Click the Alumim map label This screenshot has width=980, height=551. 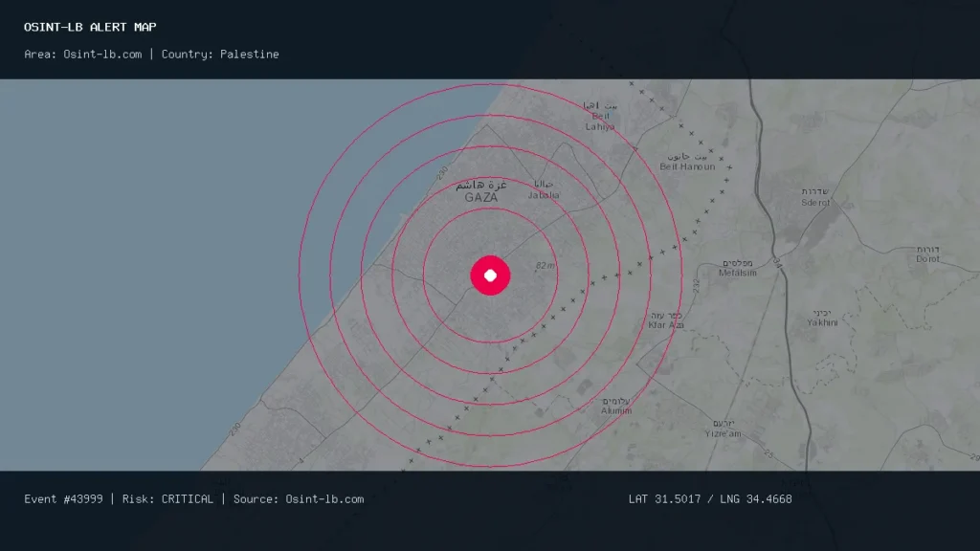(616, 406)
